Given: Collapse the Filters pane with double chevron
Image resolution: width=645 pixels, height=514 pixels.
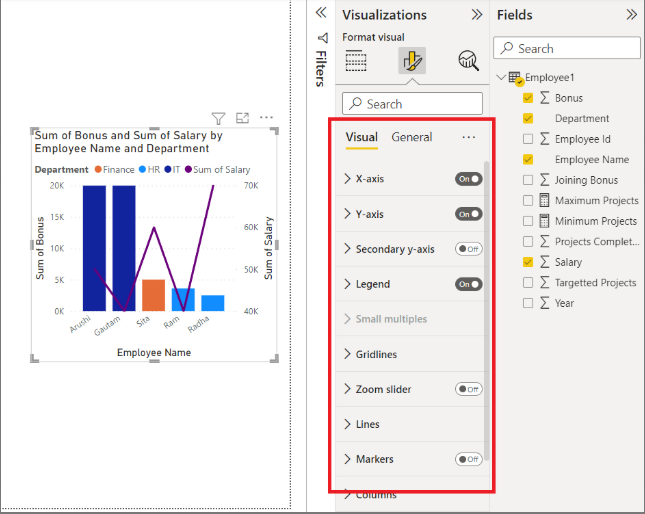Looking at the screenshot, I should click(x=321, y=13).
